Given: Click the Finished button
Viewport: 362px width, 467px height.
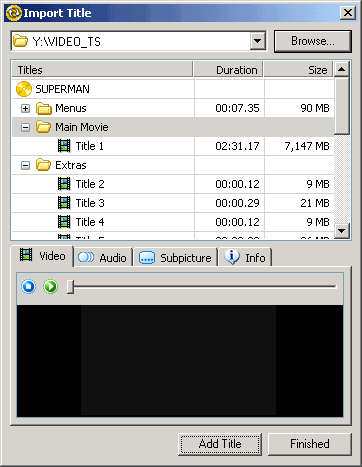Looking at the screenshot, I should click(x=310, y=444).
